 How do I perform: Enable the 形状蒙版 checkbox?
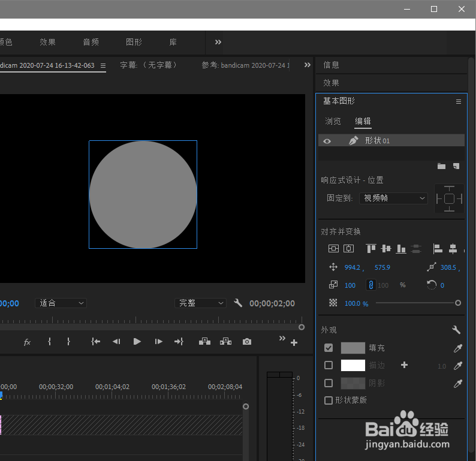click(x=329, y=400)
